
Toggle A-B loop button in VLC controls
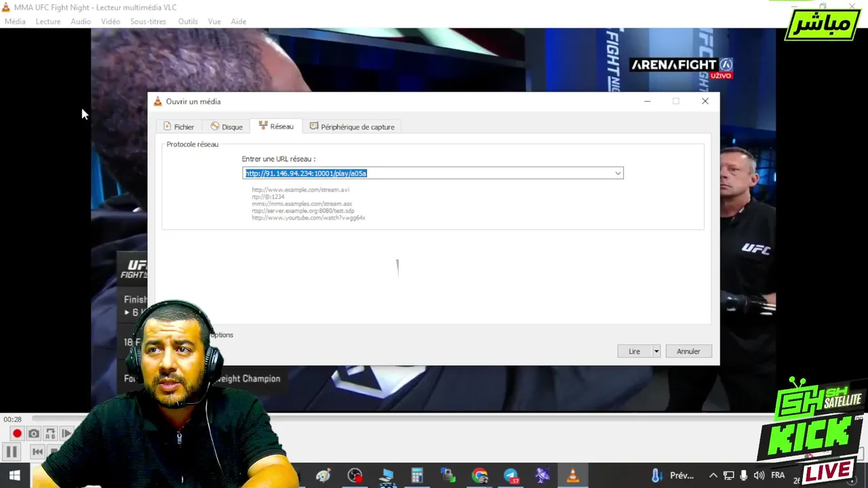50,434
